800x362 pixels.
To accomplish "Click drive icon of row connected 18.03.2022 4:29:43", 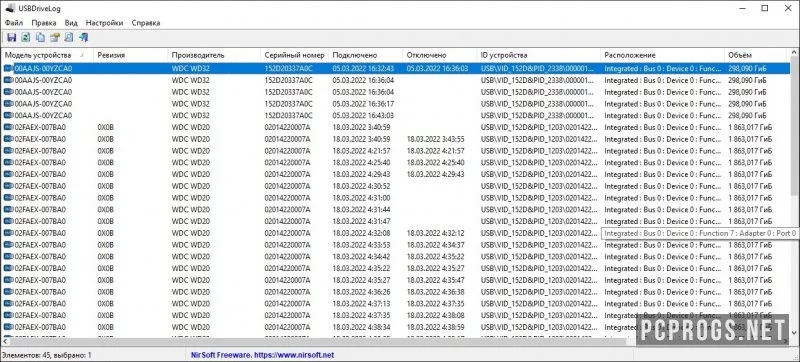I will pyautogui.click(x=9, y=174).
